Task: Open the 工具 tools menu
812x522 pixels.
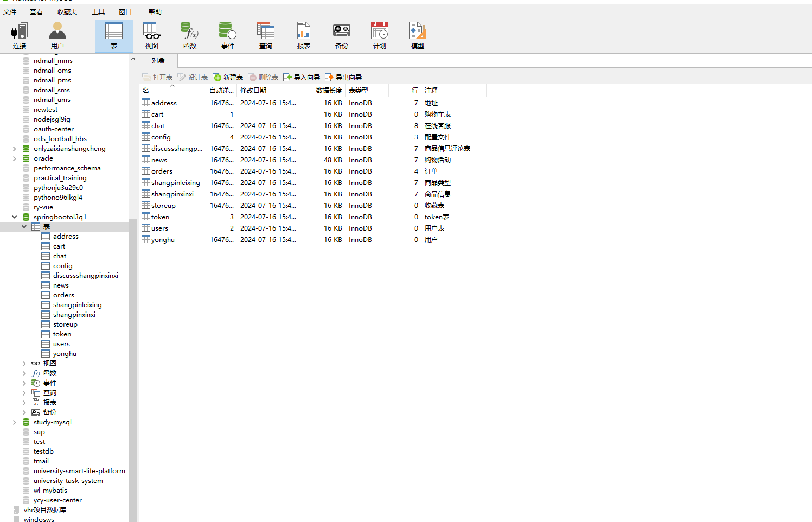Action: tap(98, 11)
